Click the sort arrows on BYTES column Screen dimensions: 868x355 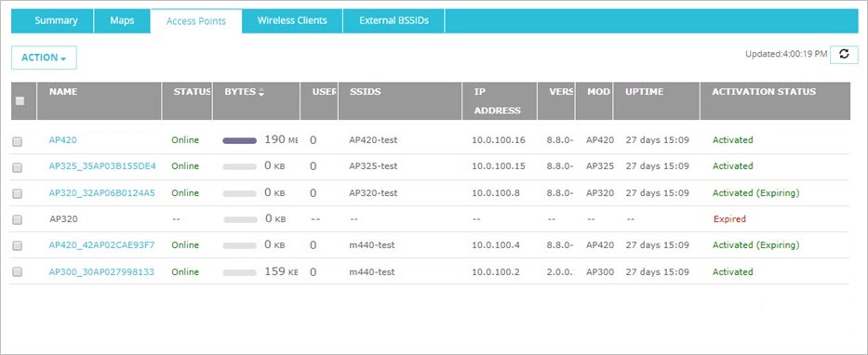[261, 92]
